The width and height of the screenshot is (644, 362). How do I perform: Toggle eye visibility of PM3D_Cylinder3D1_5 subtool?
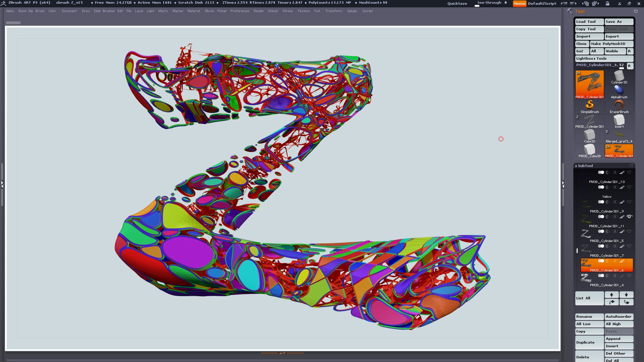point(629,231)
